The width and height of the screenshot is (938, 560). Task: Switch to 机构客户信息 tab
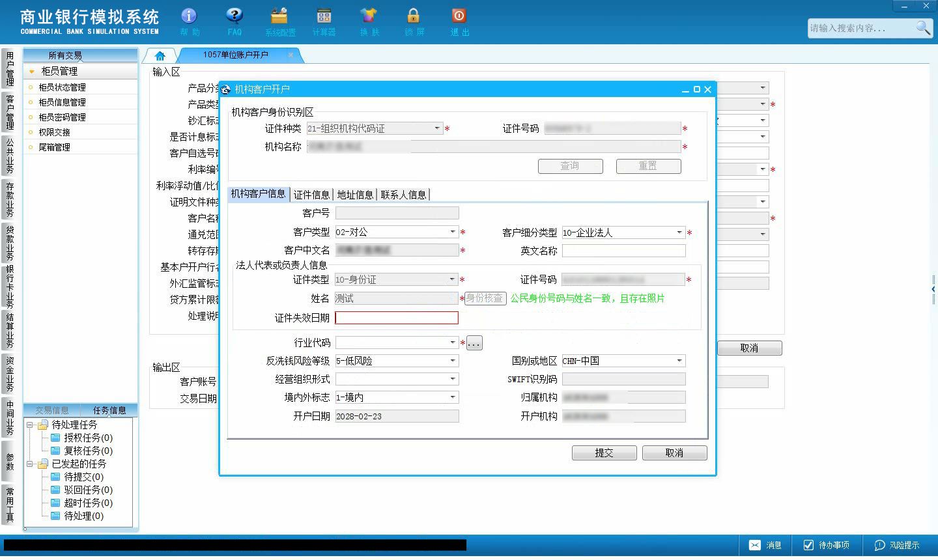point(259,193)
